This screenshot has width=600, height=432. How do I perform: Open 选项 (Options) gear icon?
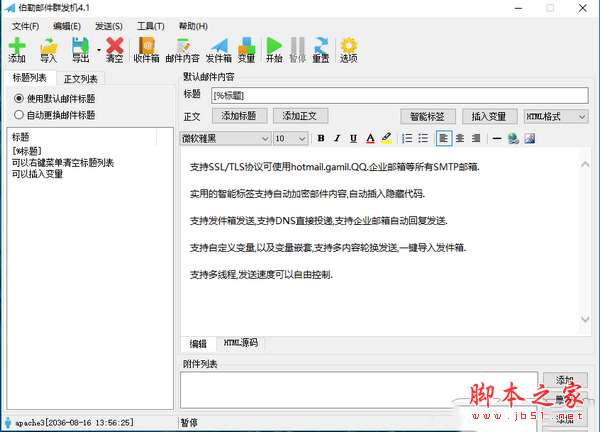[349, 50]
